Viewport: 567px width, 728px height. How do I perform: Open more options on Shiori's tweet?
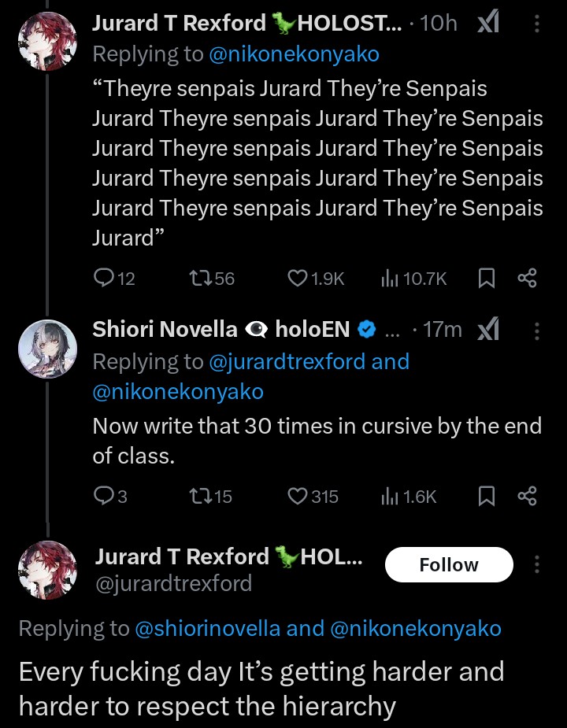coord(537,330)
